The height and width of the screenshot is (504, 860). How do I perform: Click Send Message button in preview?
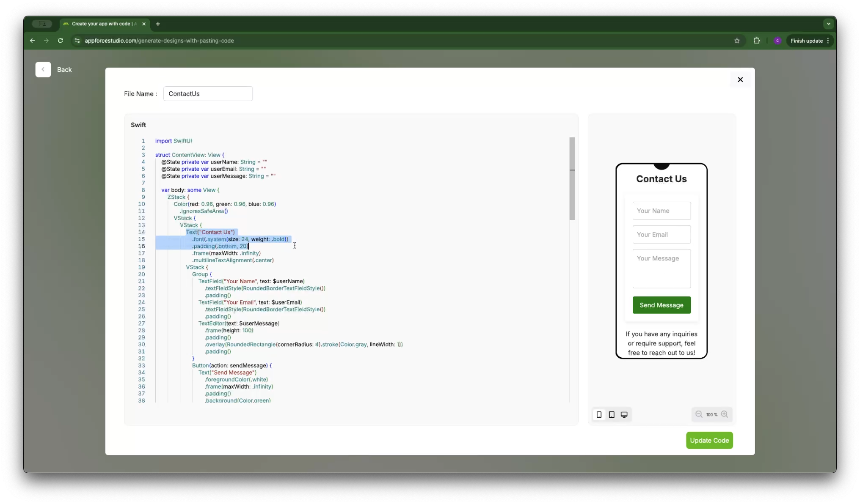coord(662,305)
